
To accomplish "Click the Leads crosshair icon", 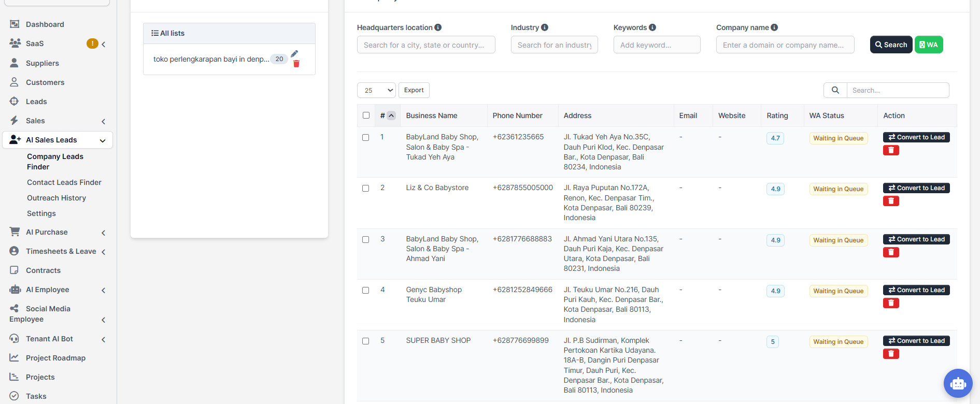I will pos(15,102).
